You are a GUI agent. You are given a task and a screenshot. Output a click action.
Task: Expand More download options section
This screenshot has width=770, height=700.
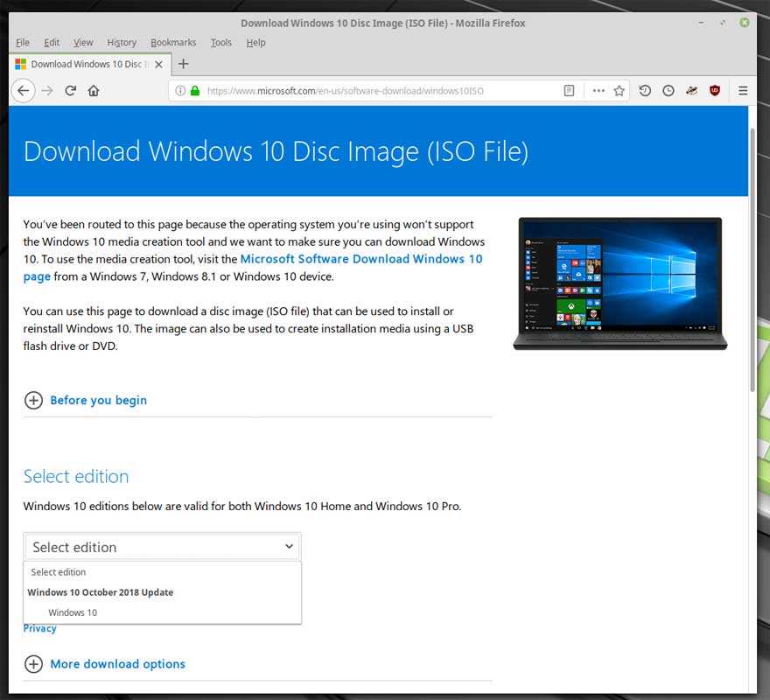[x=118, y=663]
